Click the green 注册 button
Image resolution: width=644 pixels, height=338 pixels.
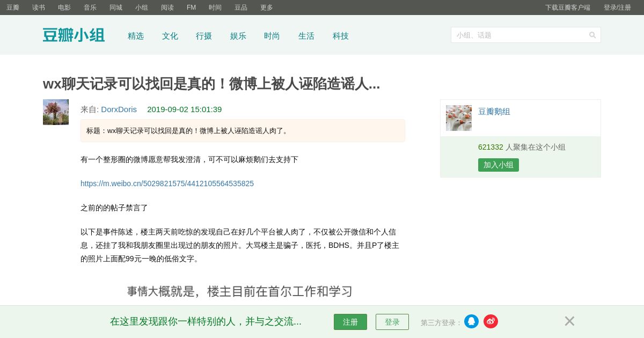pos(350,322)
